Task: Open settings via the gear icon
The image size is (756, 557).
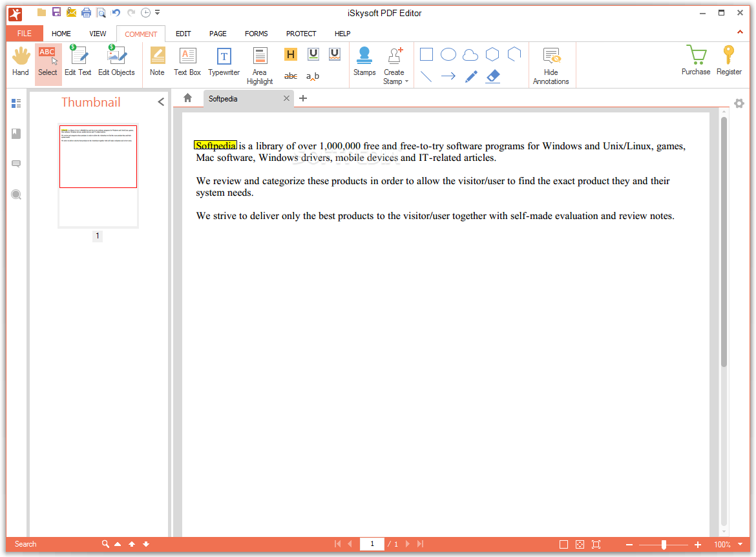Action: [x=739, y=103]
